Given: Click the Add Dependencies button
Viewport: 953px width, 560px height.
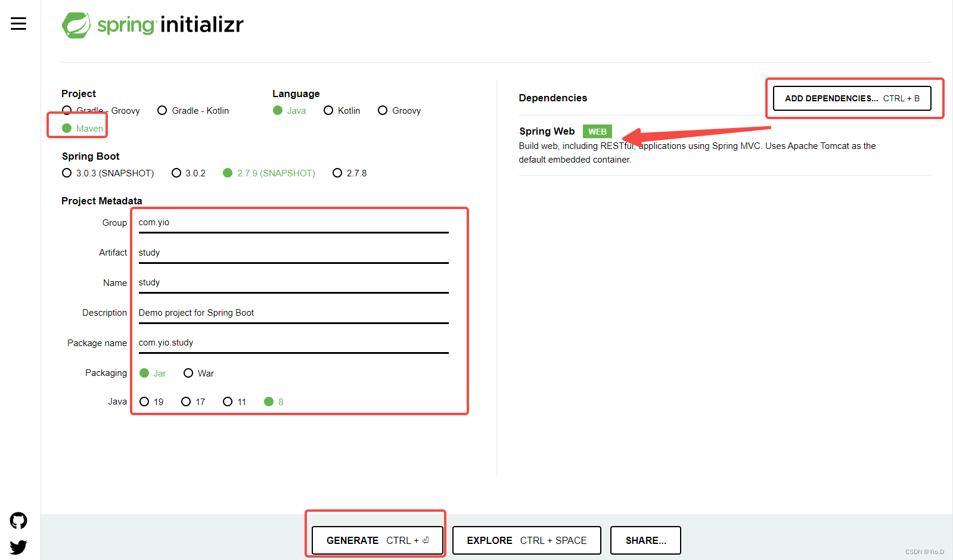Looking at the screenshot, I should point(852,98).
